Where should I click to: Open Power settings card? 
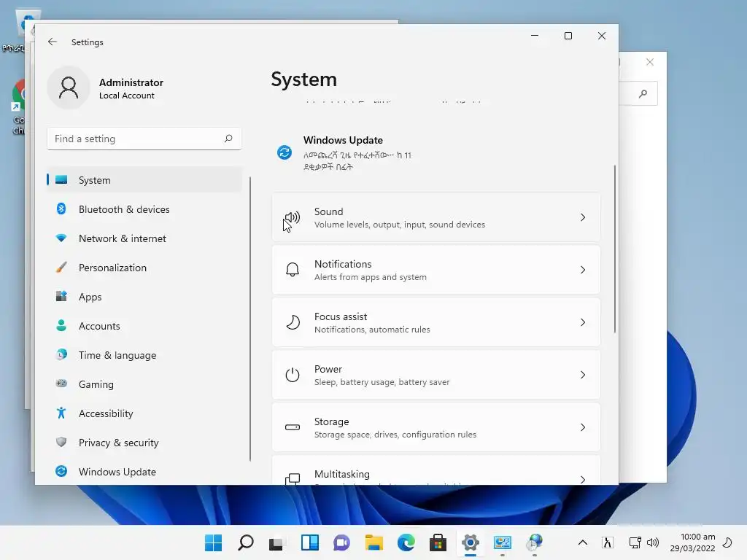coord(436,375)
